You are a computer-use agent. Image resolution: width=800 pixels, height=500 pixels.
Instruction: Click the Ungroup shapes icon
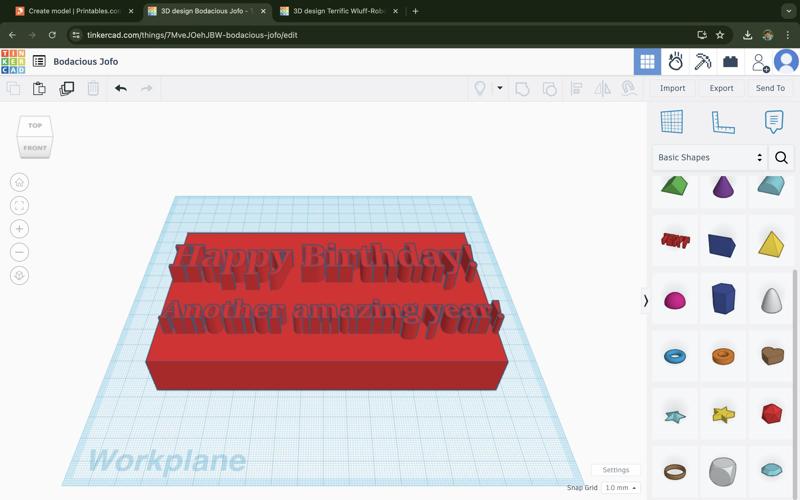click(549, 89)
